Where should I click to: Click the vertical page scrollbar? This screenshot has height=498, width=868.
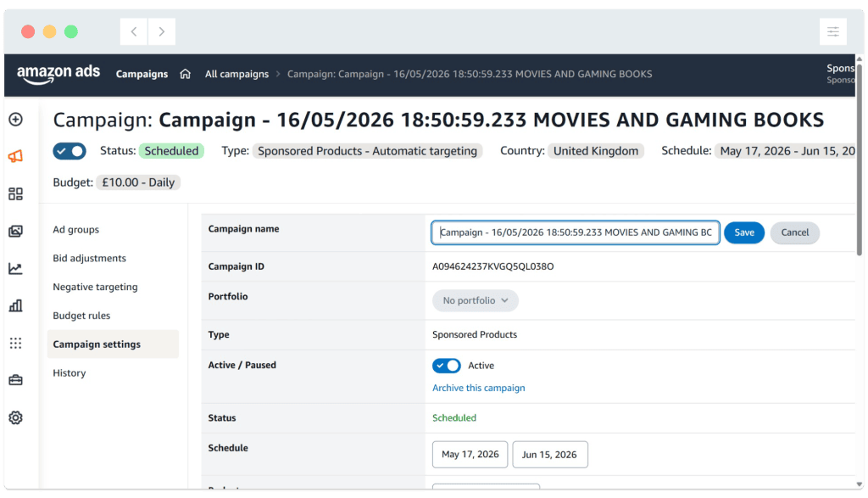pyautogui.click(x=860, y=159)
